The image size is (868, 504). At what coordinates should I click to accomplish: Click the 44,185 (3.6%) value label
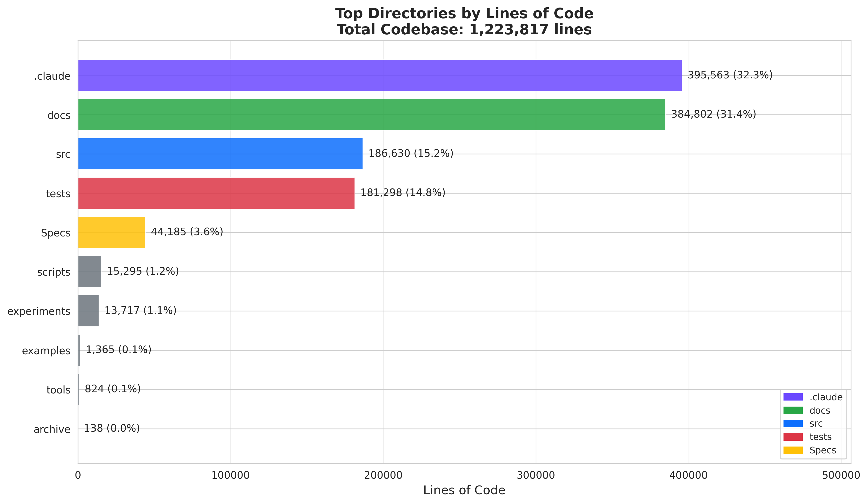187,232
